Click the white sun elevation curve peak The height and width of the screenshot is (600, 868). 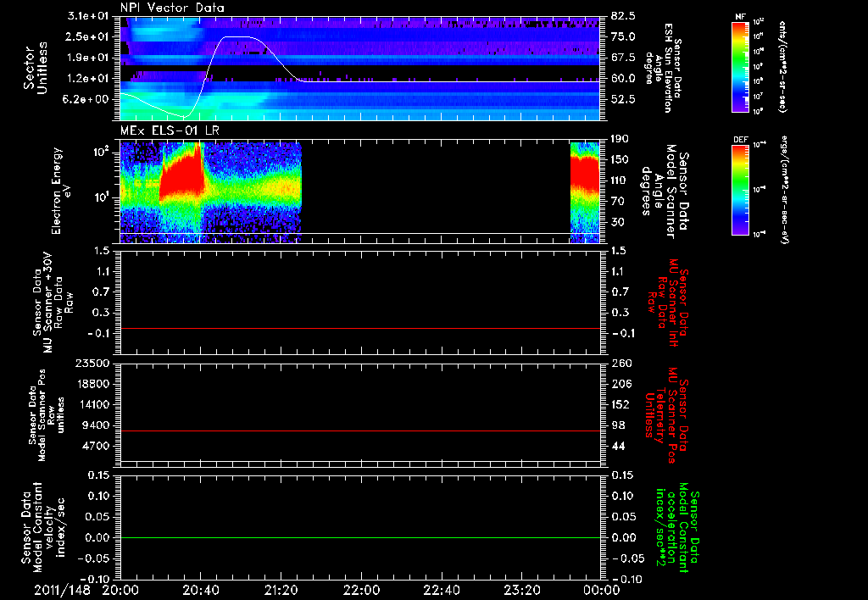[x=236, y=36]
